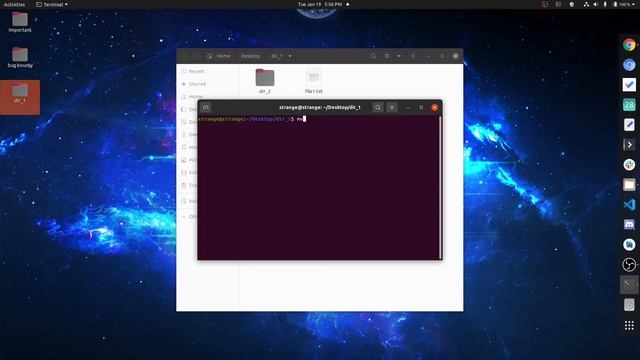The height and width of the screenshot is (360, 640).
Task: Open the clock and calendar in top bar
Action: tap(320, 4)
